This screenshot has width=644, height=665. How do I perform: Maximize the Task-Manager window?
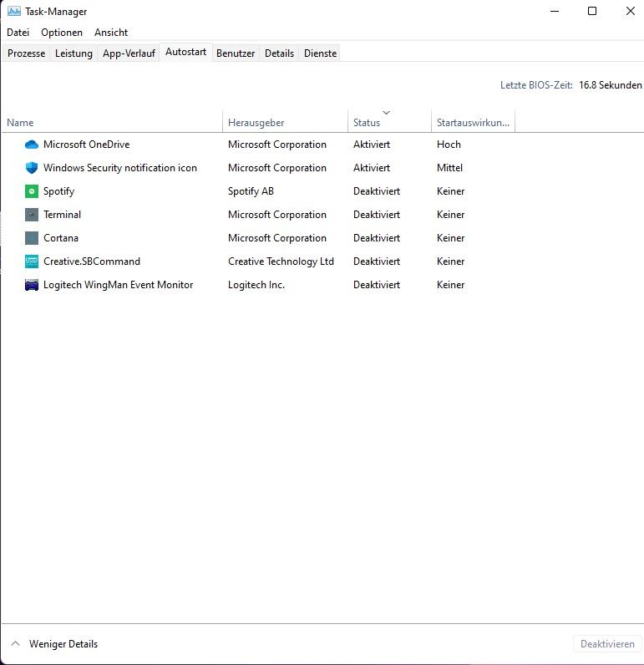pos(592,11)
